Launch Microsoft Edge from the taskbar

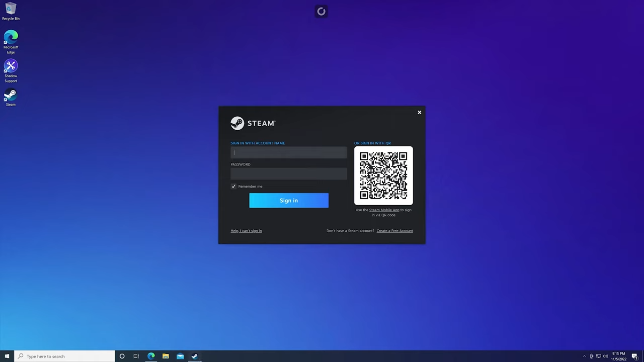(x=151, y=356)
